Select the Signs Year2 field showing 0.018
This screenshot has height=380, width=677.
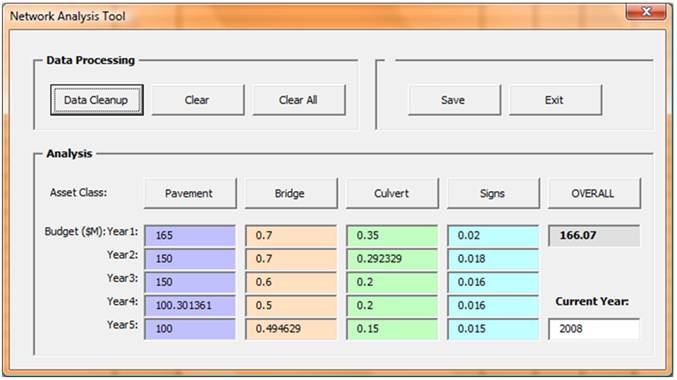(x=493, y=259)
